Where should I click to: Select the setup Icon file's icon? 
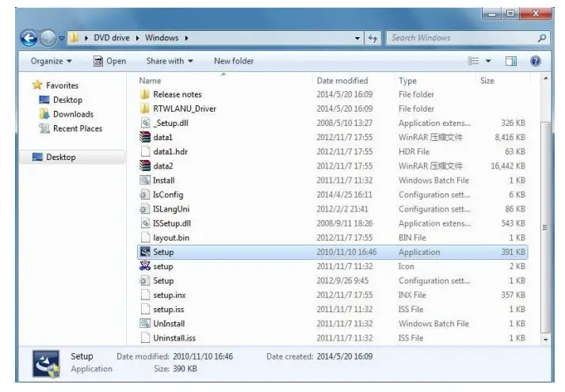pos(145,266)
